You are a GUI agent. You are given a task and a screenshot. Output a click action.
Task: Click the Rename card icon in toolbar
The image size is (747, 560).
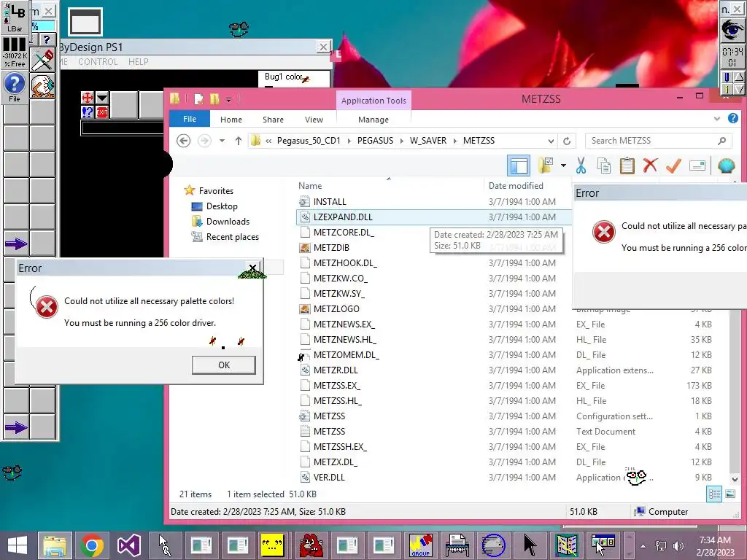pyautogui.click(x=697, y=166)
